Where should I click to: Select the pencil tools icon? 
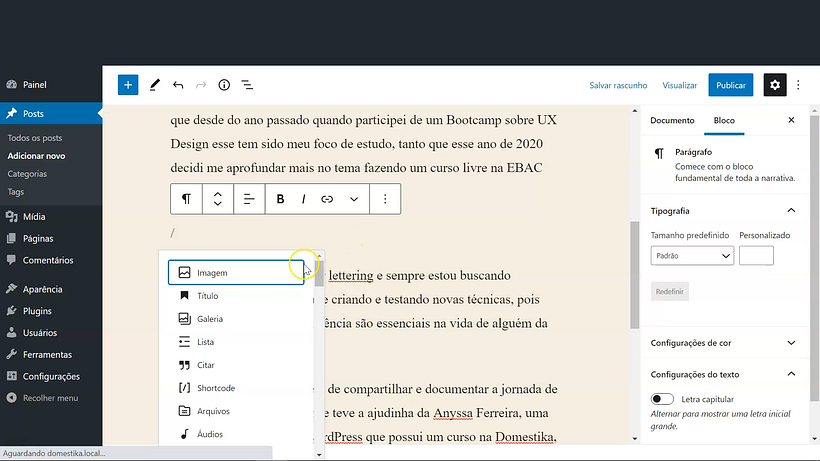tap(154, 85)
